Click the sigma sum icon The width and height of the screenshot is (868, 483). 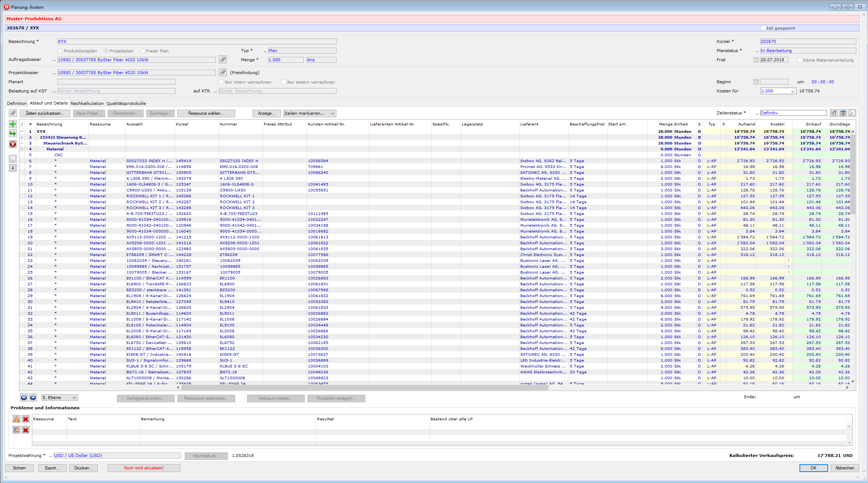[13, 168]
